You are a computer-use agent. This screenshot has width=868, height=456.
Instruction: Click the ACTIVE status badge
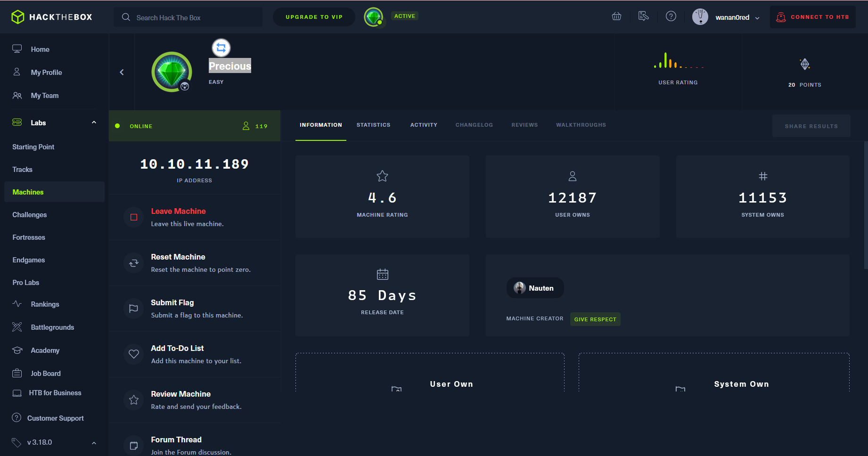[405, 16]
